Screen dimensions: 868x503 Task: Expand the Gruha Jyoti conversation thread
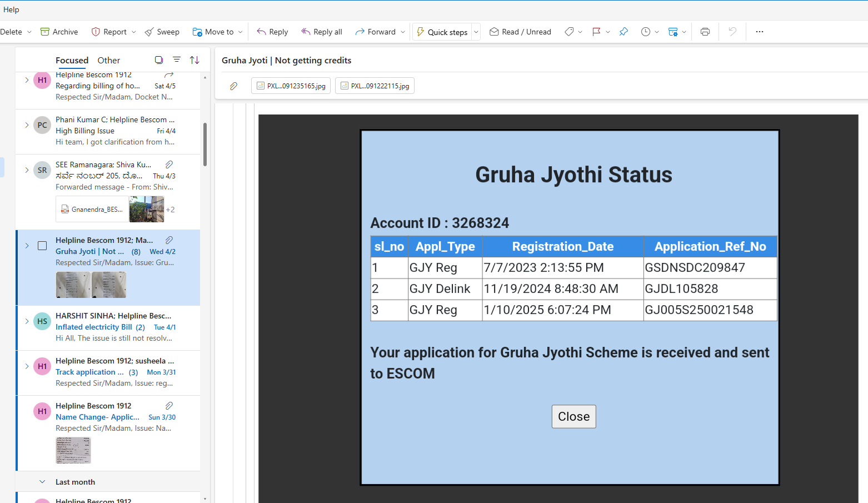coord(27,246)
